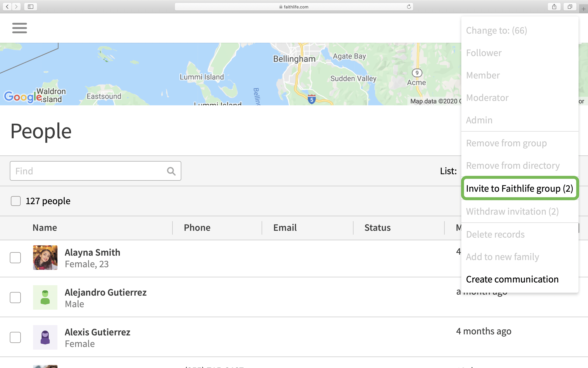Viewport: 588px width, 368px height.
Task: Click the 'List:' label
Action: (x=448, y=171)
